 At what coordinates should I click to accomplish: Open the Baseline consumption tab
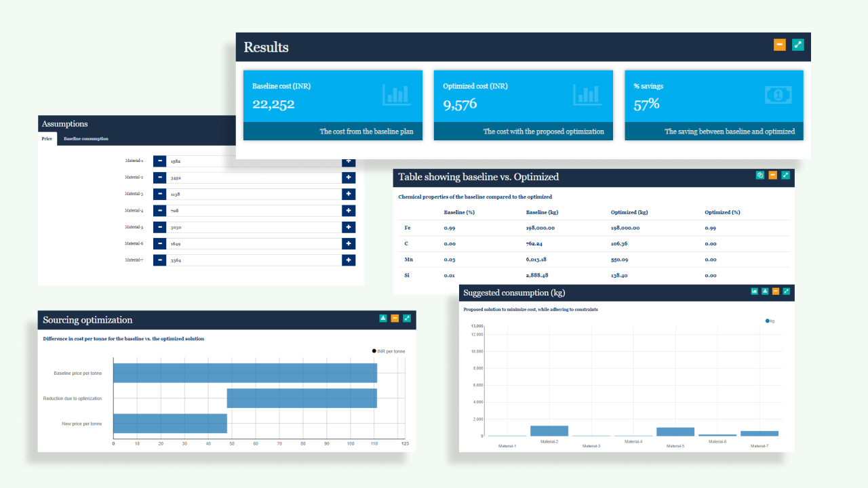tap(86, 139)
